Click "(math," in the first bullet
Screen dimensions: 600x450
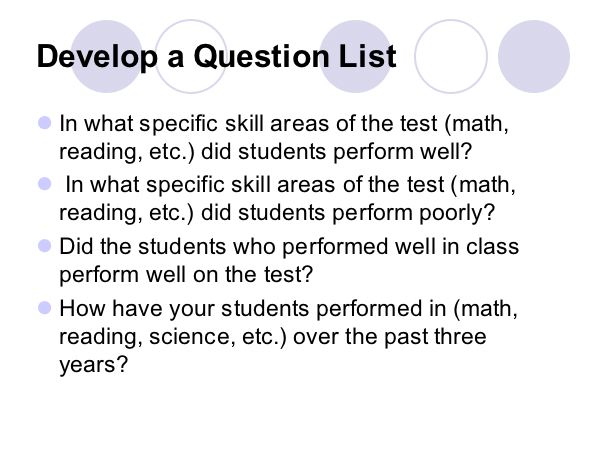pyautogui.click(x=477, y=124)
